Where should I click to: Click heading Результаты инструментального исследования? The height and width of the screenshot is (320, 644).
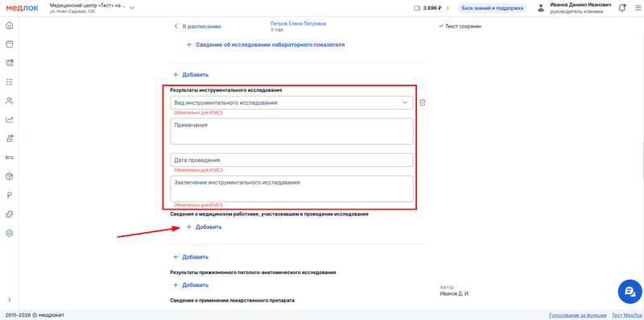pos(226,89)
